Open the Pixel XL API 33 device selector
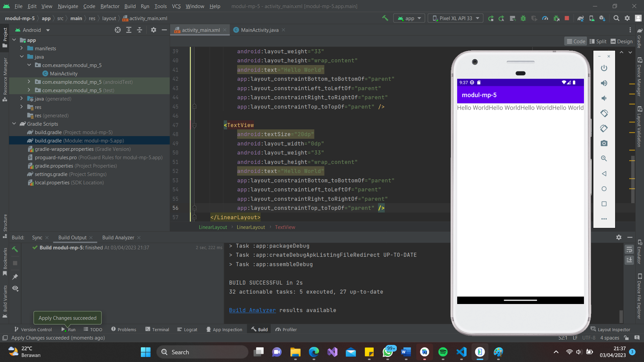Screen dimensions: 644x362 pos(455,18)
